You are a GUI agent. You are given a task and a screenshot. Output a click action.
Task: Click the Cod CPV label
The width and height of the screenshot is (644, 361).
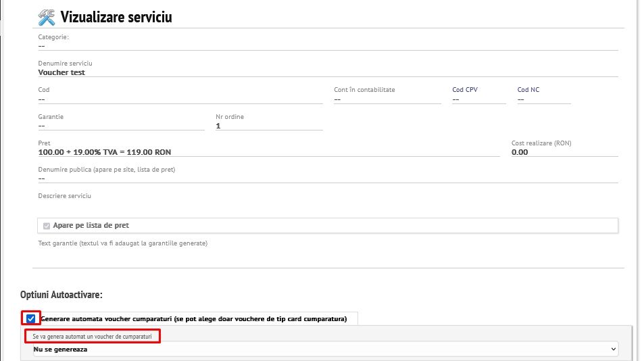pyautogui.click(x=465, y=89)
